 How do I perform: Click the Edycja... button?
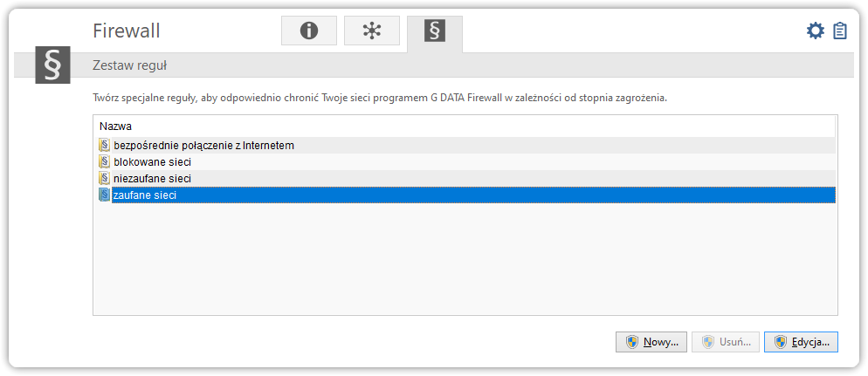click(x=801, y=342)
